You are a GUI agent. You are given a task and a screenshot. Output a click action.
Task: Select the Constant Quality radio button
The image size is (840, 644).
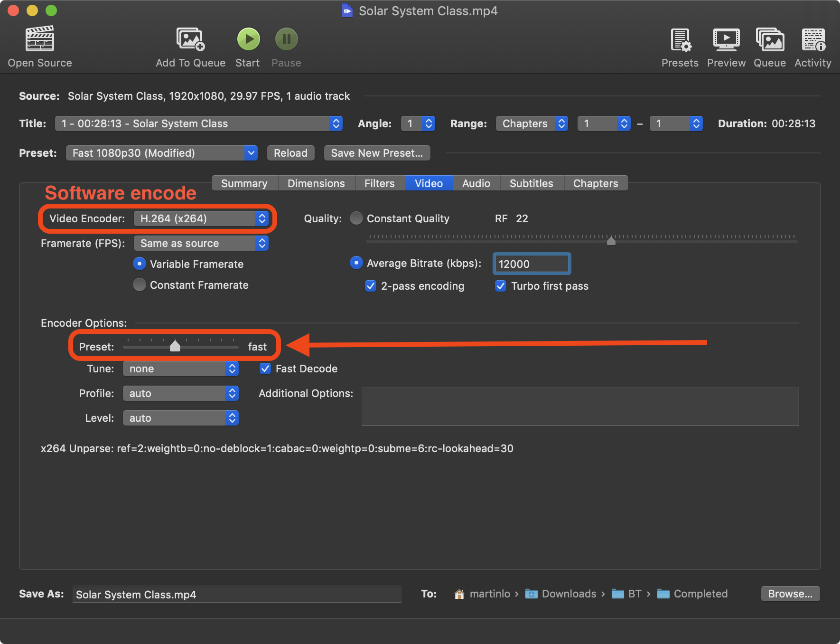tap(356, 218)
